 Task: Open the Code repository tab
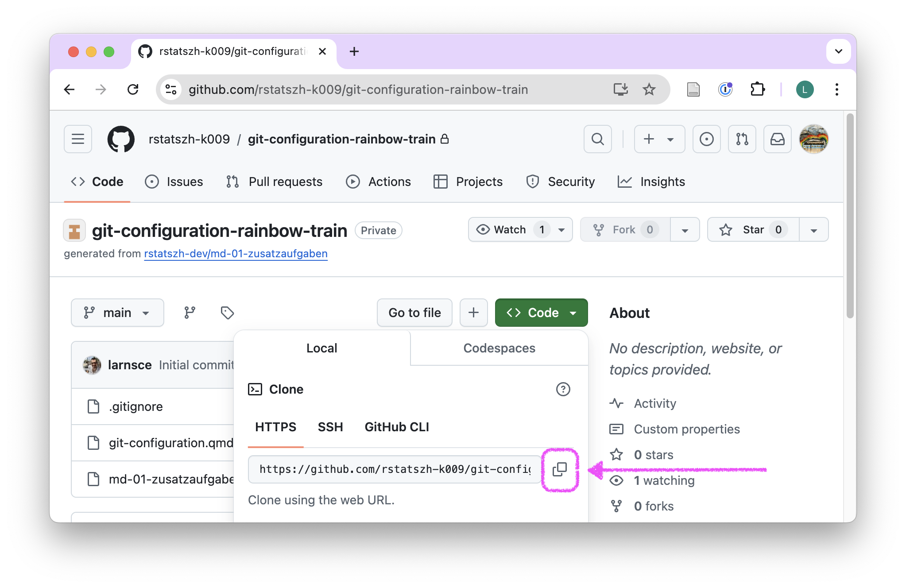[97, 182]
